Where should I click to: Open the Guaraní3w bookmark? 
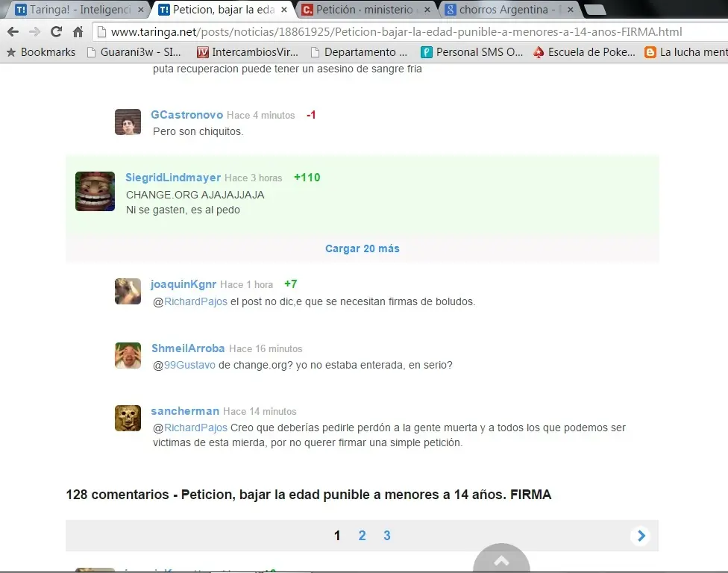click(134, 52)
